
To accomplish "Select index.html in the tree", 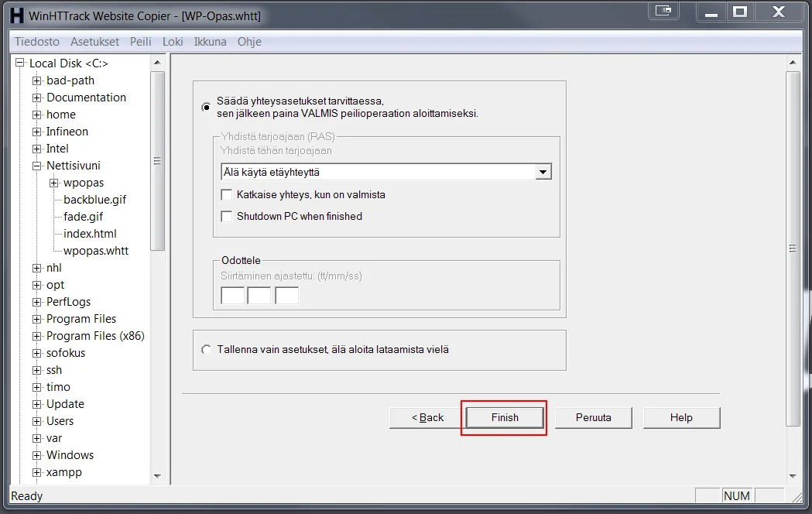I will [90, 234].
